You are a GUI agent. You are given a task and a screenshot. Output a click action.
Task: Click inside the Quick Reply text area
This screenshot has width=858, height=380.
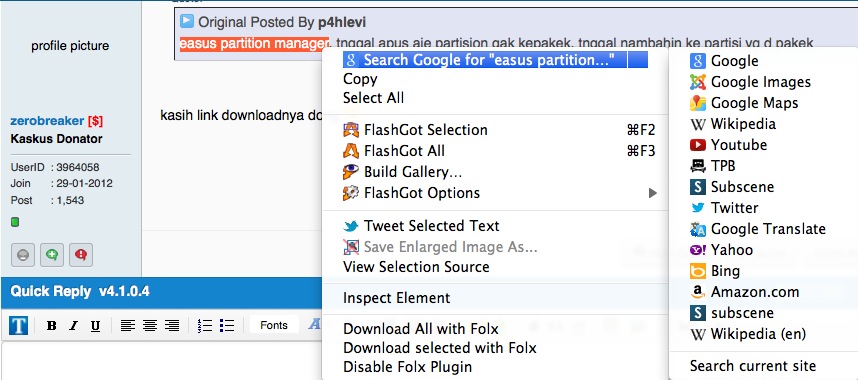coord(161,361)
